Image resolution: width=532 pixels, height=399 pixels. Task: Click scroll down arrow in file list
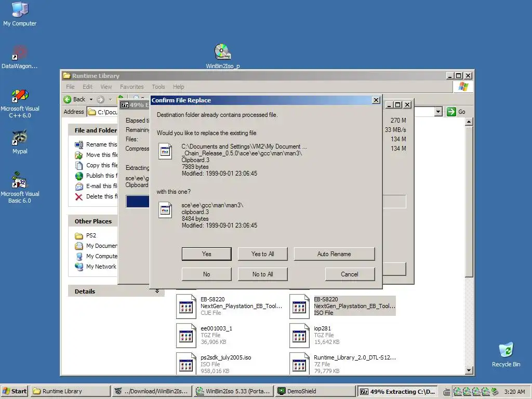tap(469, 370)
